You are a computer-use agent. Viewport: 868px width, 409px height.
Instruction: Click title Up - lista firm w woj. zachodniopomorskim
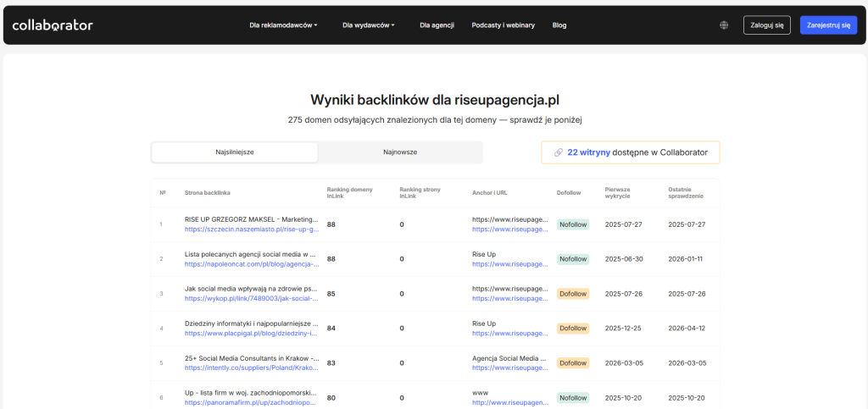pos(252,393)
